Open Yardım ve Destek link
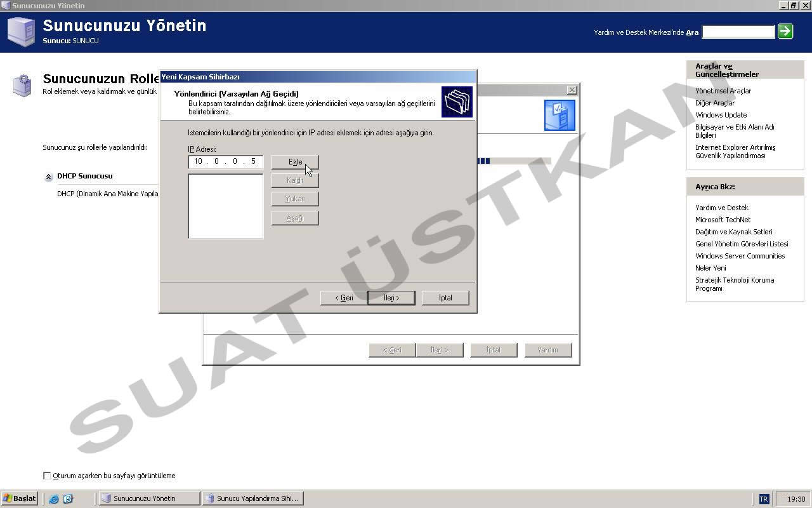The width and height of the screenshot is (812, 508). click(x=722, y=208)
